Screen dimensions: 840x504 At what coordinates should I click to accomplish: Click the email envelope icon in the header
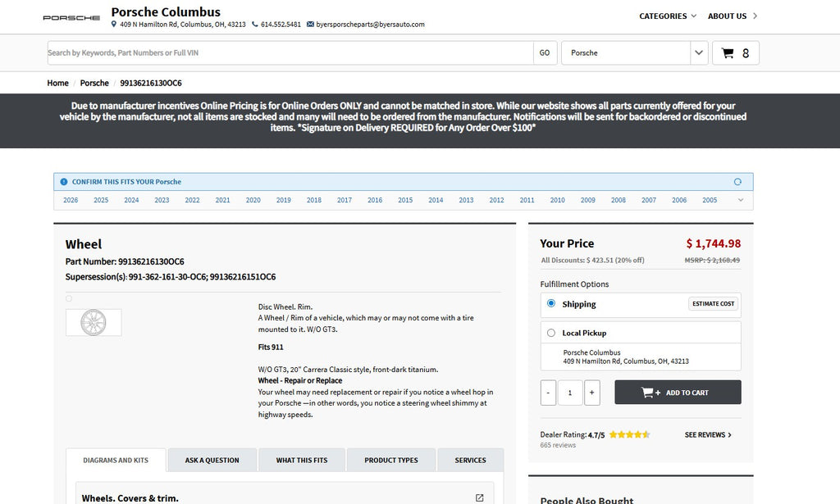click(310, 25)
